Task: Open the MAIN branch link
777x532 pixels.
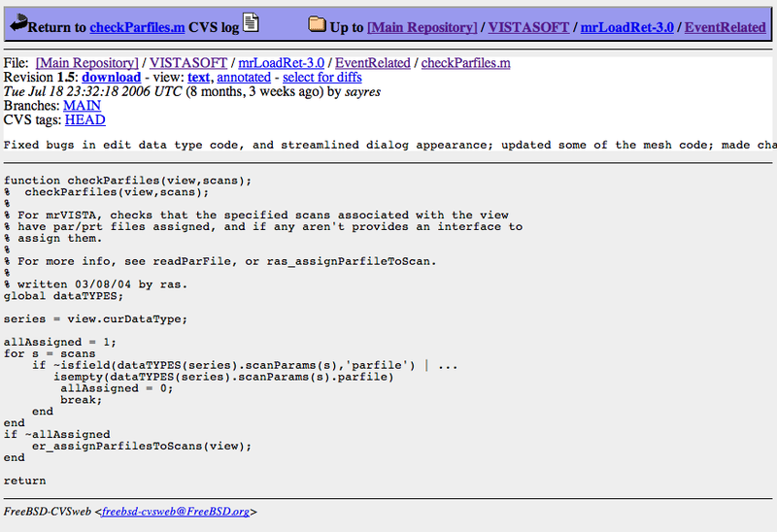Action: click(x=82, y=106)
